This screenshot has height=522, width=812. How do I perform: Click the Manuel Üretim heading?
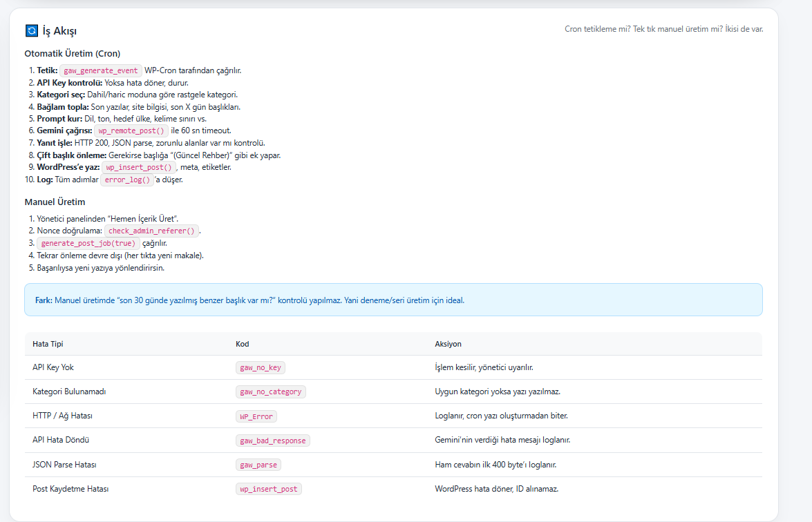click(55, 202)
